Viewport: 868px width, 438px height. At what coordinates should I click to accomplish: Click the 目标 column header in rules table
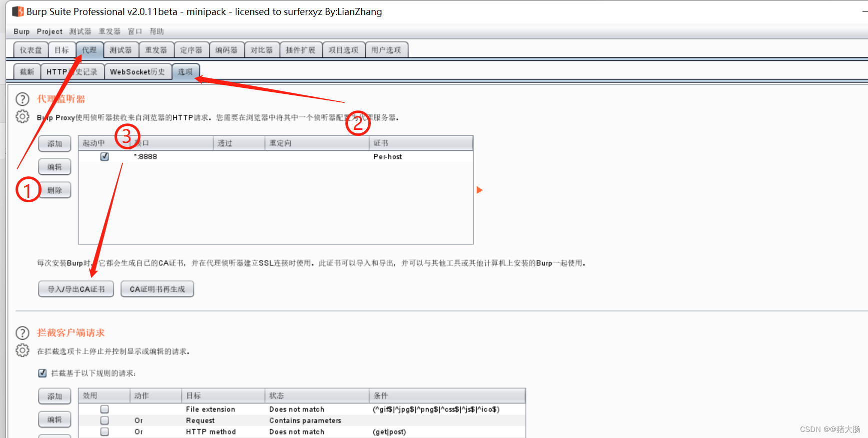[223, 396]
